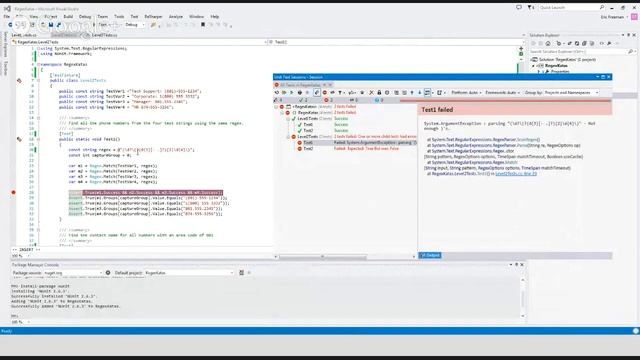
Task: Click the Package Manager Console vertical scrollbar
Action: coord(522,298)
